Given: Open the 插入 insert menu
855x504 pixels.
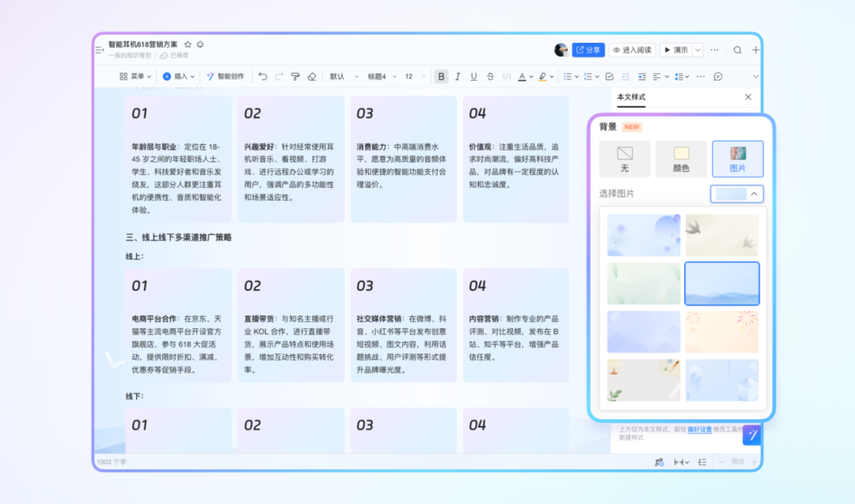Looking at the screenshot, I should (179, 77).
